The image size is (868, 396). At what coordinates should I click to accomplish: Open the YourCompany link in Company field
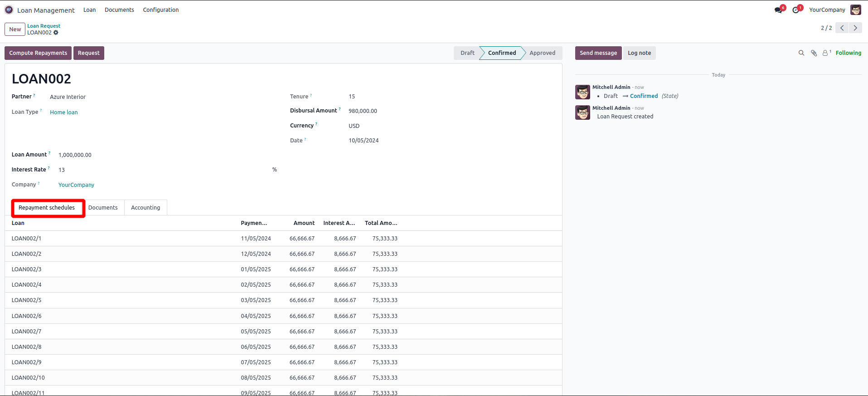76,185
